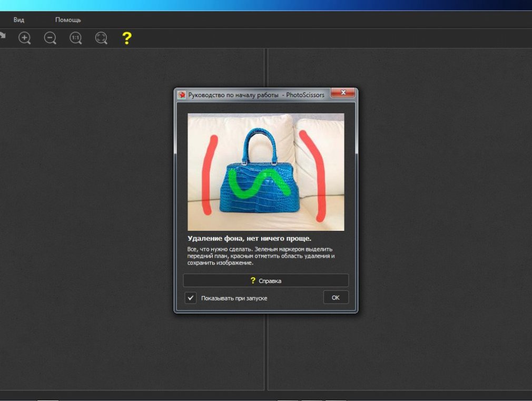Uncheck the Показывать при запуске checkbox
This screenshot has height=401, width=532.
[191, 298]
